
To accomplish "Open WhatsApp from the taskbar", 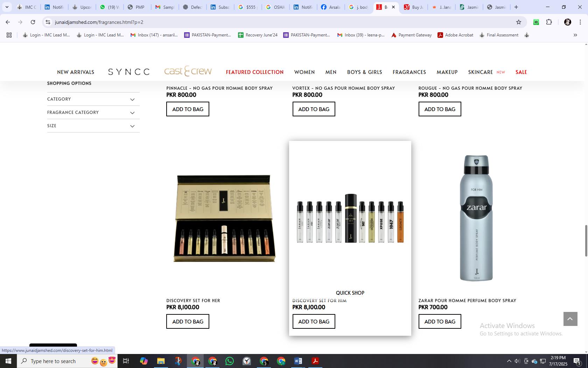I will click(x=230, y=361).
